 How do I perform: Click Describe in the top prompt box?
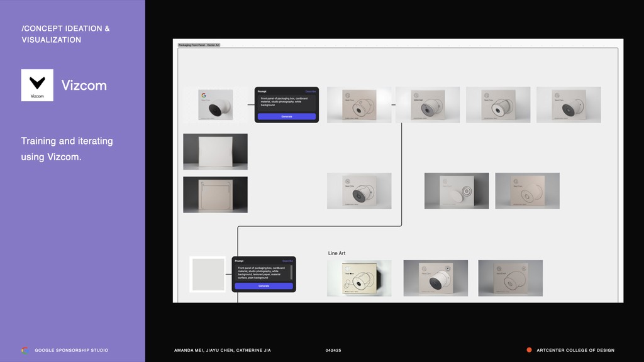tap(311, 92)
